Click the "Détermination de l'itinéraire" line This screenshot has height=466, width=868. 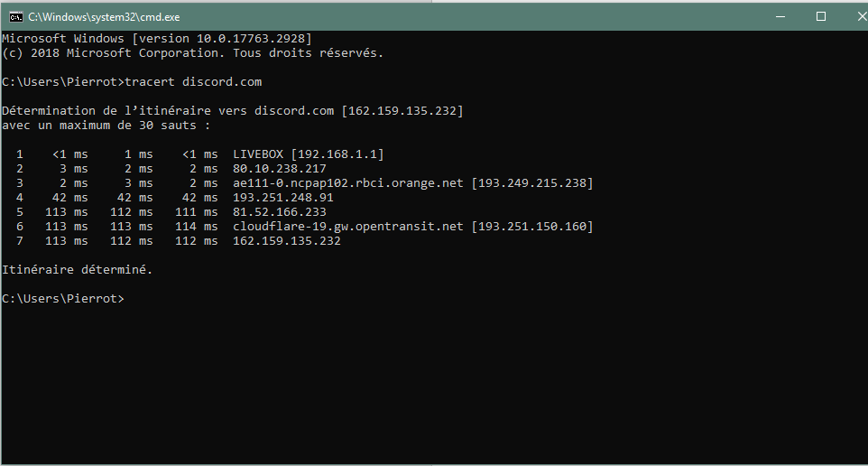pos(233,111)
